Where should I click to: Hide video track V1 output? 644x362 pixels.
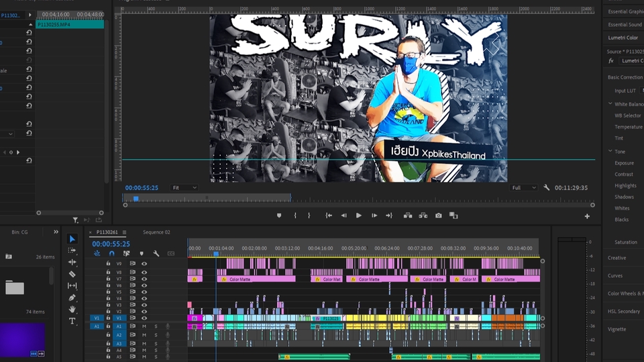pyautogui.click(x=144, y=318)
